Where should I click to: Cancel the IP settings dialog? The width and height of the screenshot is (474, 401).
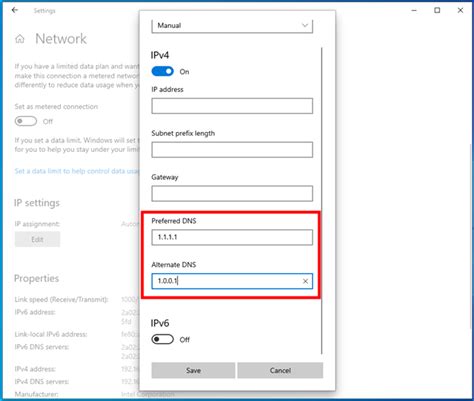pos(280,370)
